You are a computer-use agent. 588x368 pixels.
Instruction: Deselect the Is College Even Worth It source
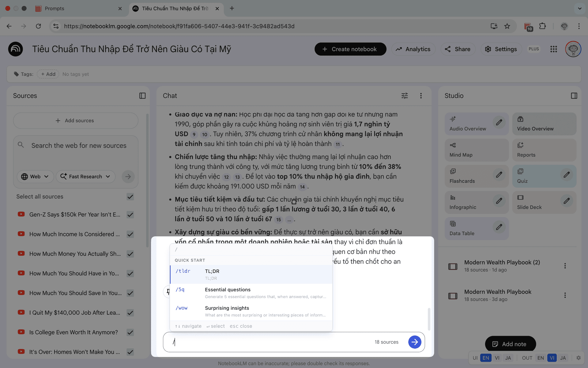coord(130,332)
